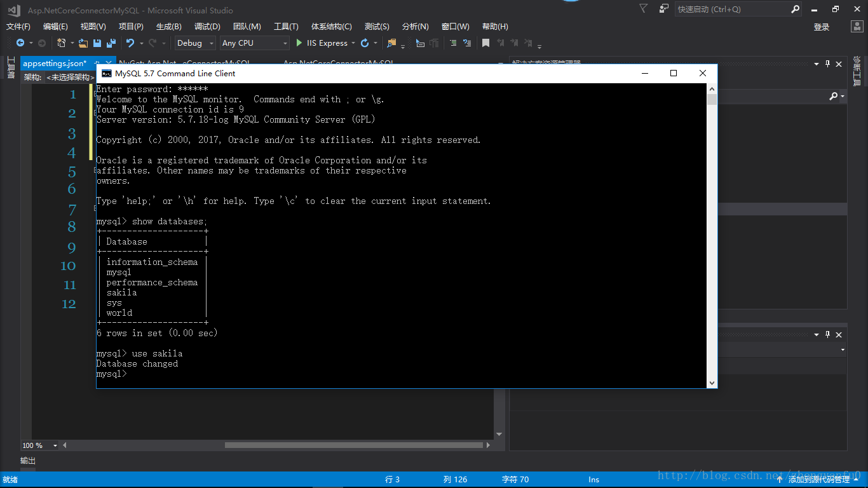Click the editor horizontal scrollbar thumb
Screen dimensions: 868x488
pos(354,445)
